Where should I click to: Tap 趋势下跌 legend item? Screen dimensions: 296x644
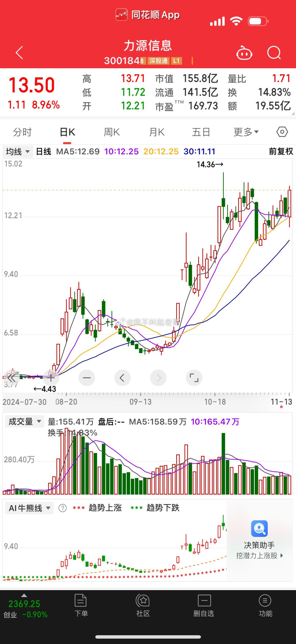pos(155,508)
